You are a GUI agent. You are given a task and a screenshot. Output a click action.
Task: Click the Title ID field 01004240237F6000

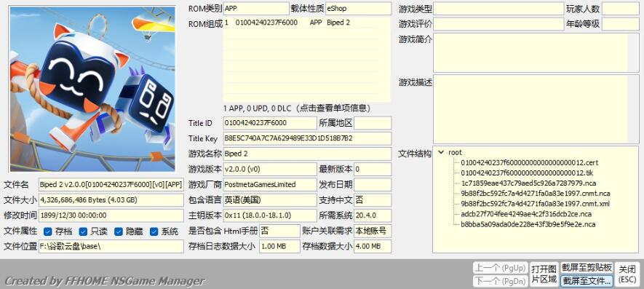pyautogui.click(x=270, y=123)
